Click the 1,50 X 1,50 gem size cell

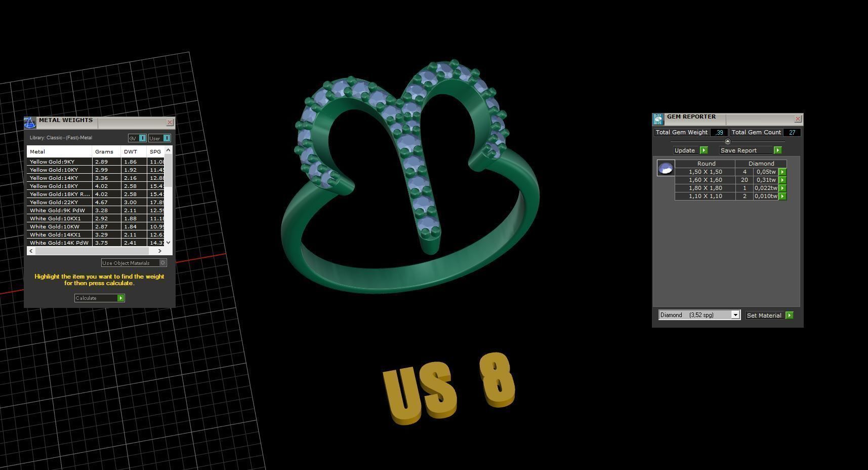coord(705,172)
